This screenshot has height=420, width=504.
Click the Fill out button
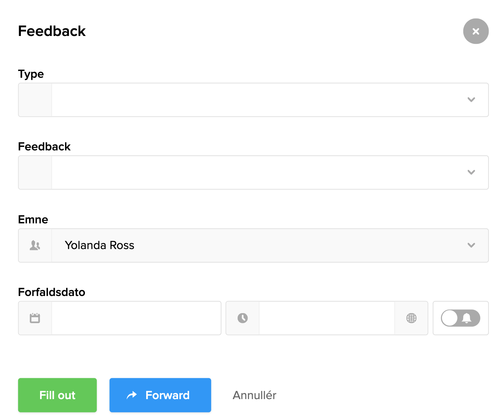[58, 395]
